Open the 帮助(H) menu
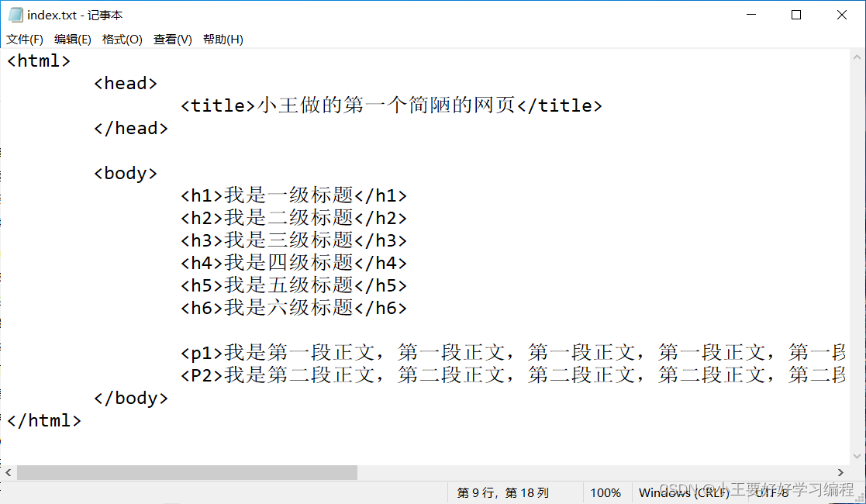Screen dimensions: 866x504 tap(223, 39)
